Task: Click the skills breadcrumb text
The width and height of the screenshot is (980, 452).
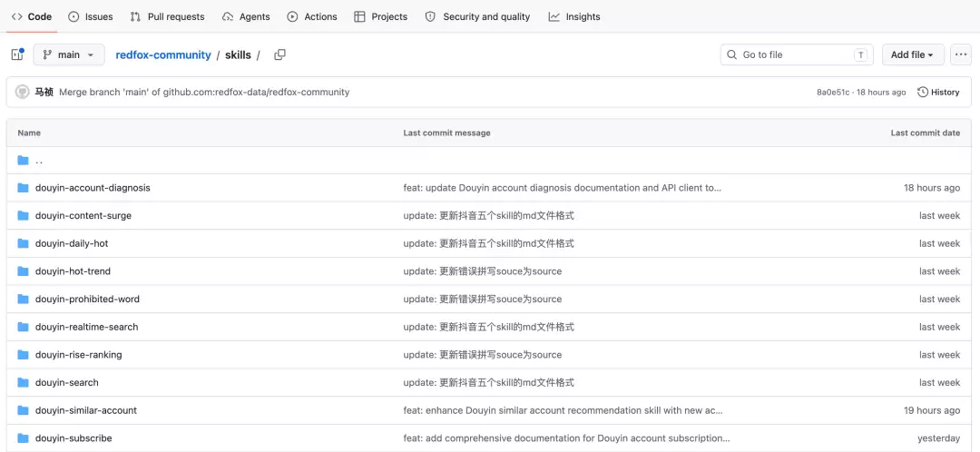Action: click(238, 55)
